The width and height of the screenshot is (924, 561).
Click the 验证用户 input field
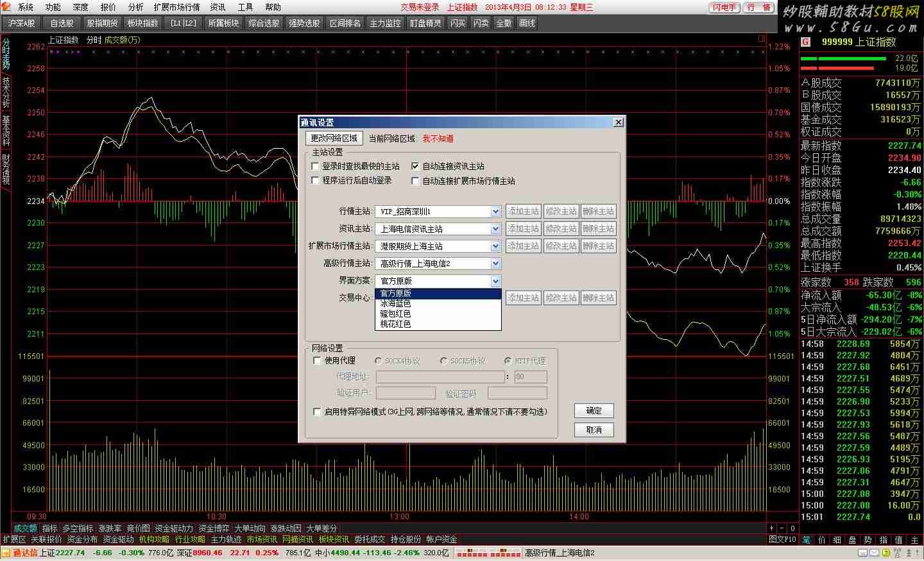tap(406, 393)
